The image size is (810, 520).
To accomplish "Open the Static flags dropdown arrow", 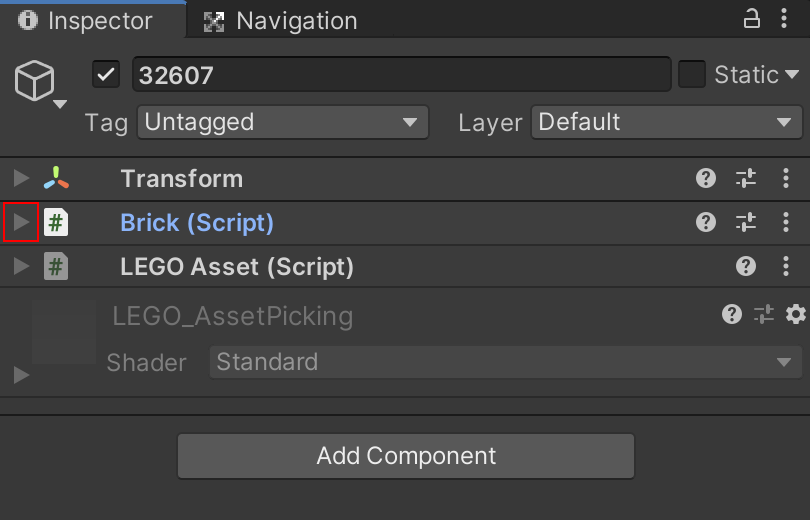I will 792,74.
